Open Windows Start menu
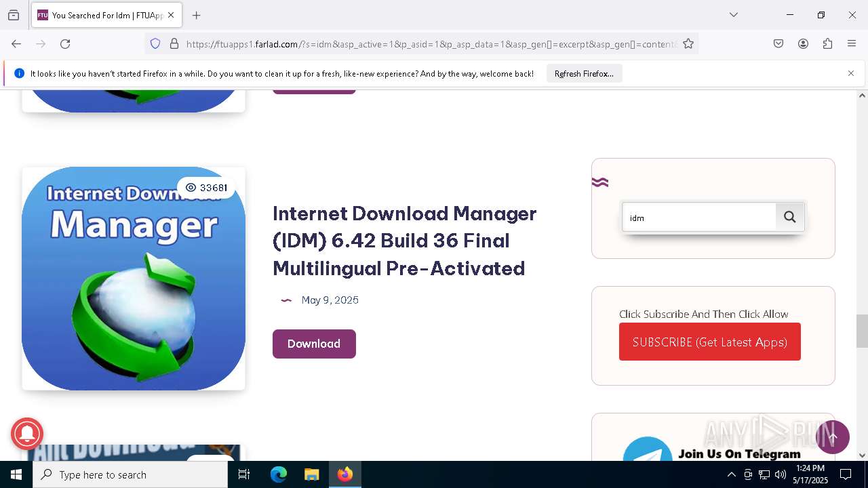 click(16, 474)
